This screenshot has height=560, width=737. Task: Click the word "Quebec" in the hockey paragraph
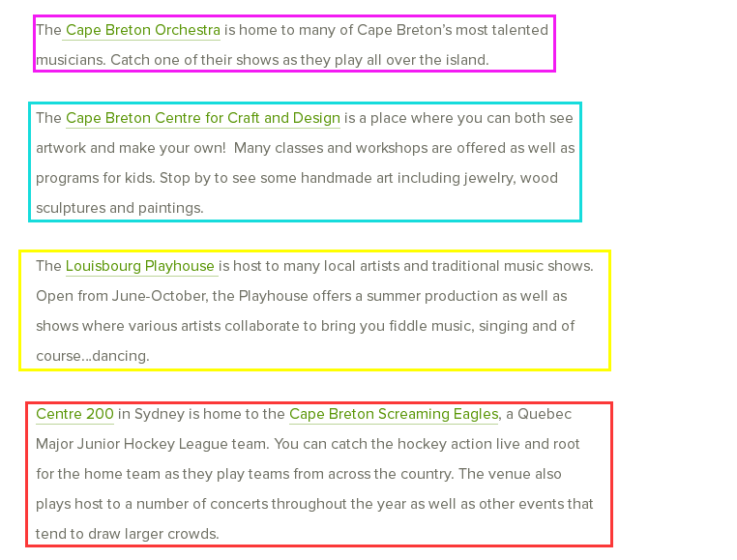[x=545, y=414]
